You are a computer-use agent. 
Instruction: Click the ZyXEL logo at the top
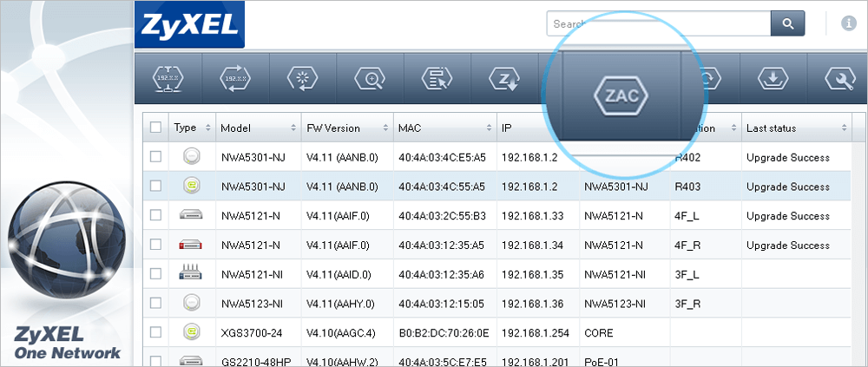point(189,24)
